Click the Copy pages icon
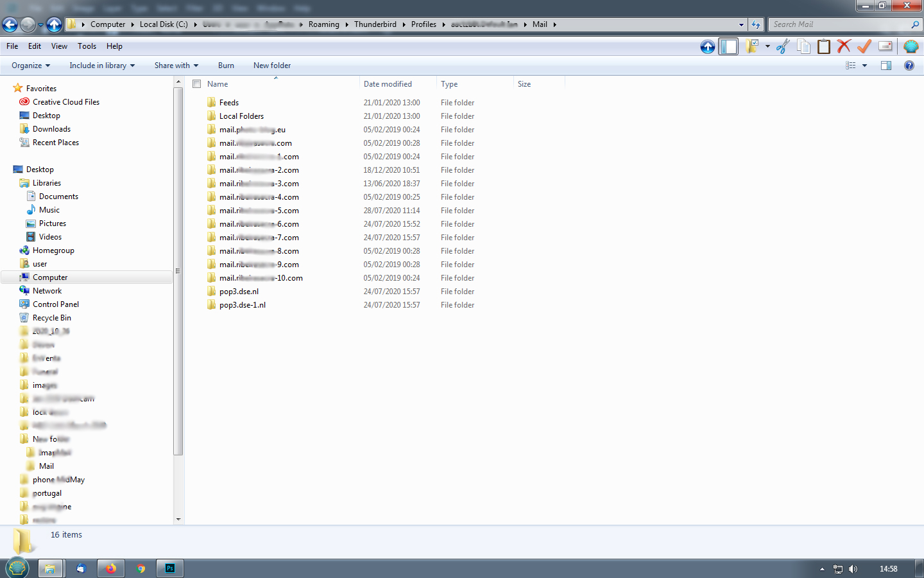This screenshot has width=924, height=578. [803, 46]
